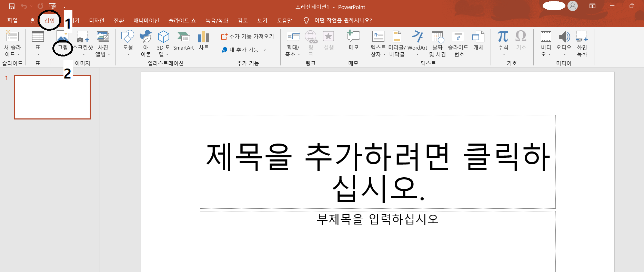Open the 슬라이드 쇼 tab
The height and width of the screenshot is (272, 644).
182,20
